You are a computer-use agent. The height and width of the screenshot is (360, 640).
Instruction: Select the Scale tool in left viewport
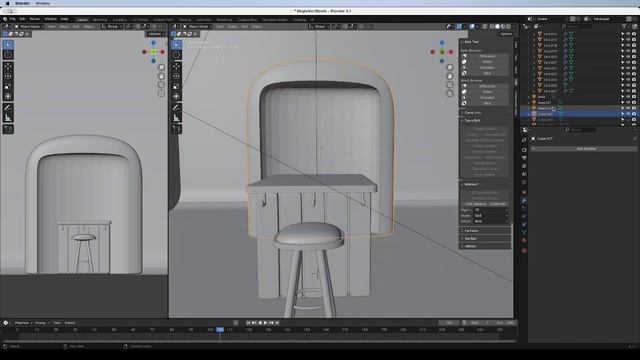point(8,86)
